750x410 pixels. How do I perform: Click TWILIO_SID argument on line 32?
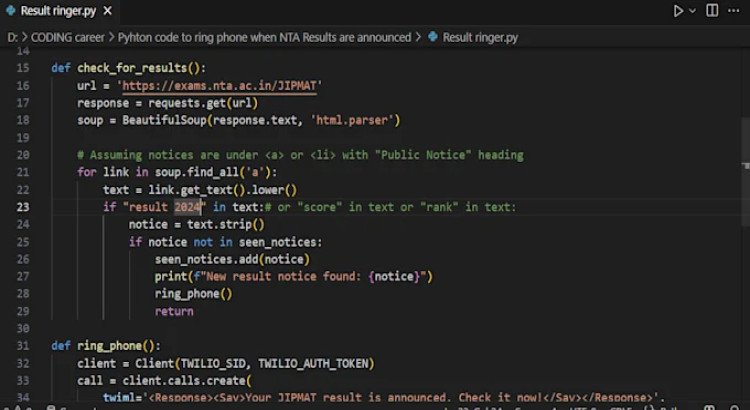click(213, 364)
